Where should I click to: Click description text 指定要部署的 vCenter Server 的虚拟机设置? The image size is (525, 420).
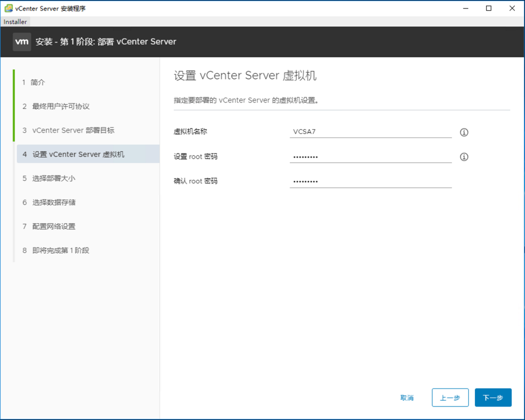point(246,100)
